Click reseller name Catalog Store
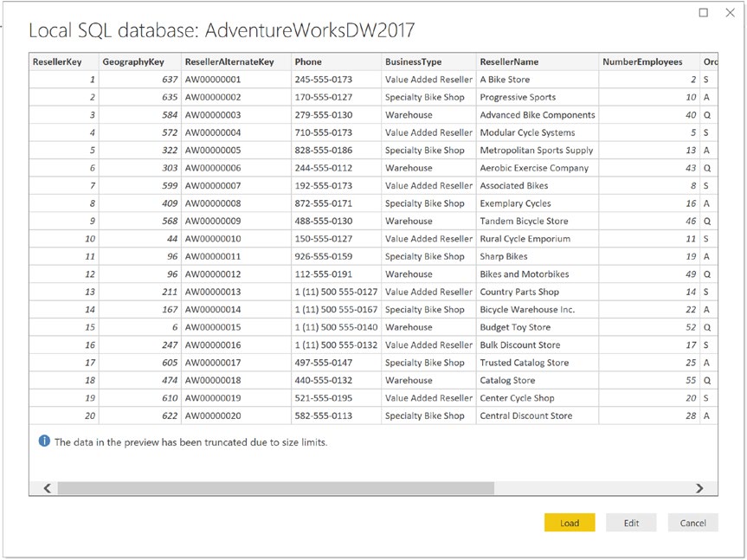This screenshot has height=560, width=747. (x=507, y=380)
